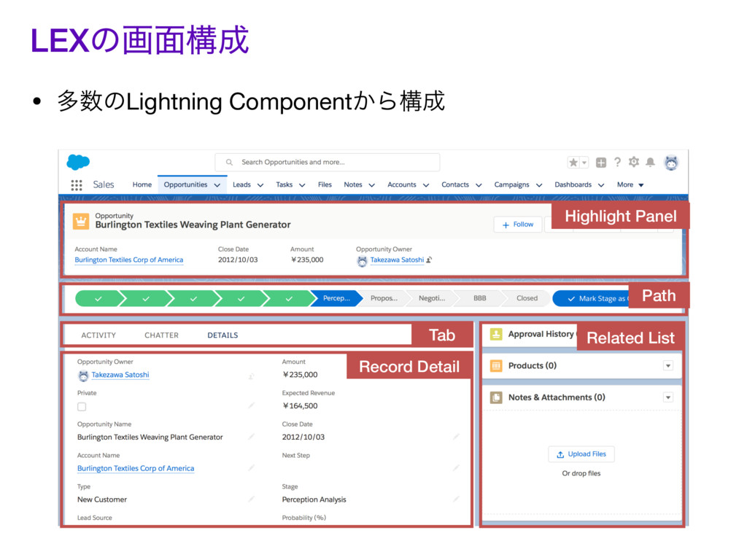The width and height of the screenshot is (747, 560).
Task: Expand the Leads tab dropdown chevron
Action: tap(260, 185)
